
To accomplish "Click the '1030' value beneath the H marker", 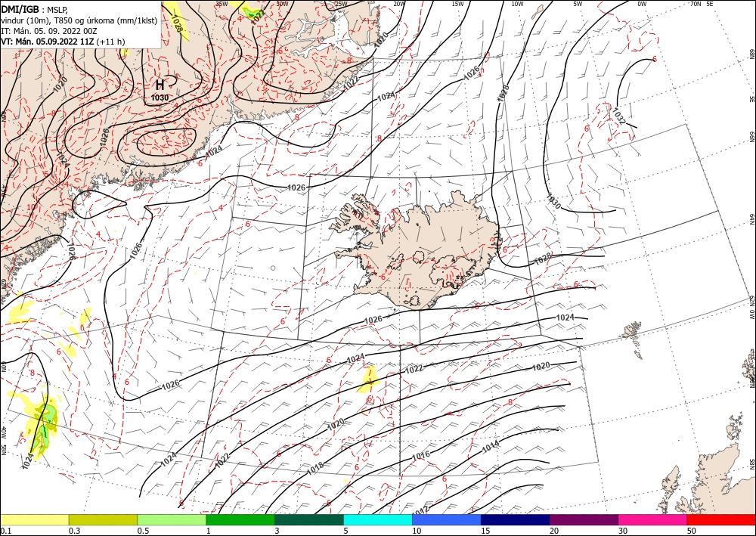I will coord(160,98).
